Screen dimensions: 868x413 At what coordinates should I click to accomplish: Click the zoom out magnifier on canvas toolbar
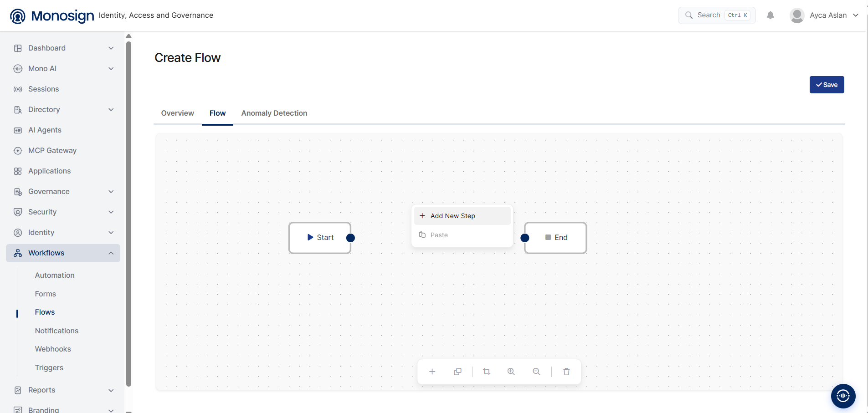(536, 372)
